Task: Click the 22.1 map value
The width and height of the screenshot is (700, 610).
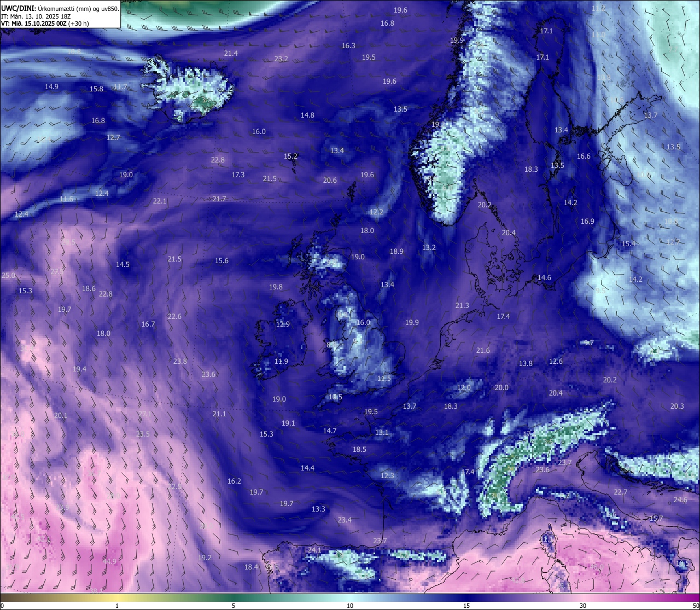Action: 160,201
